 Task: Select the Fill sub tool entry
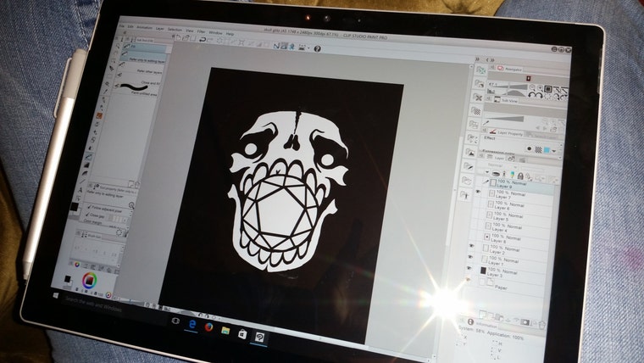tap(146, 47)
